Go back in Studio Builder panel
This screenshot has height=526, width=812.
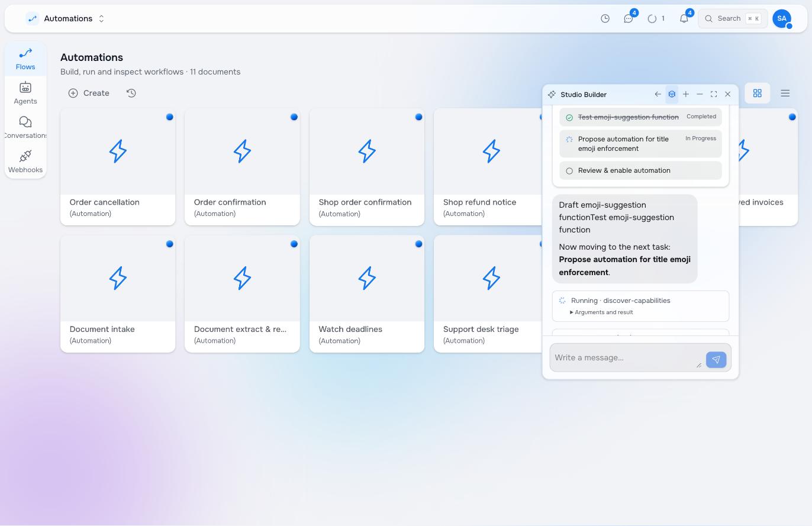coord(658,94)
